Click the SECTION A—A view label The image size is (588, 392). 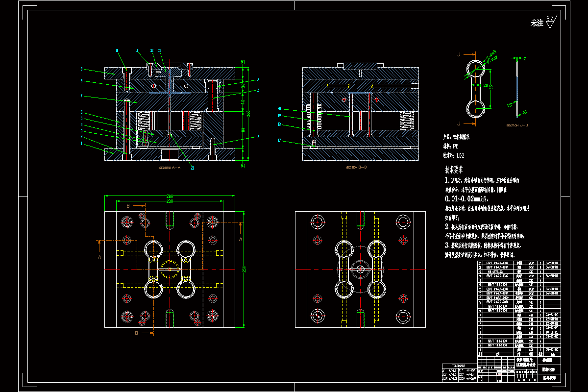(170, 168)
